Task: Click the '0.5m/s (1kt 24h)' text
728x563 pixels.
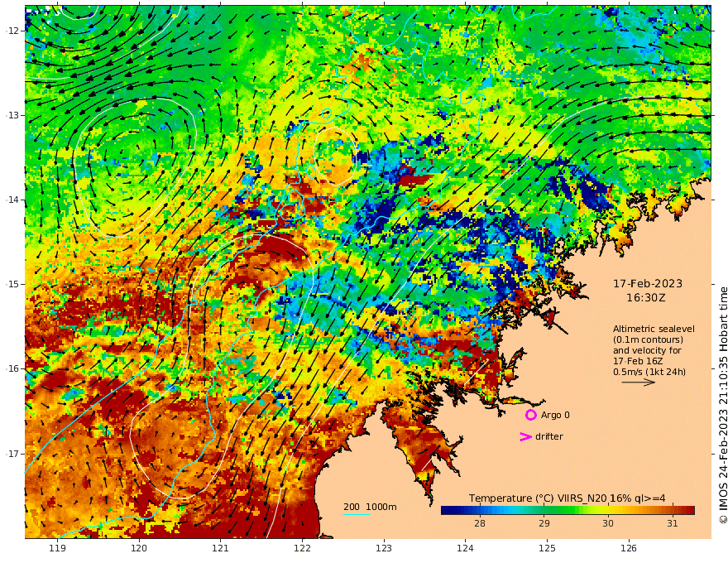Action: tap(649, 372)
